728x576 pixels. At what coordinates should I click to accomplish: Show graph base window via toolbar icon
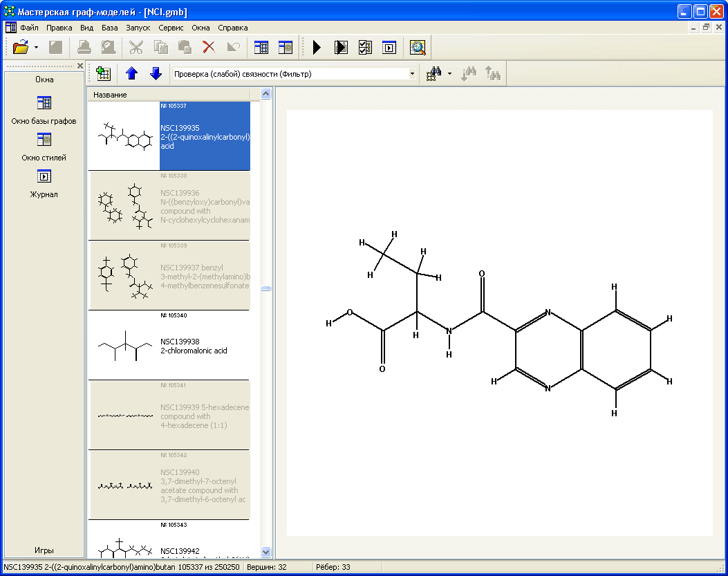click(x=261, y=47)
